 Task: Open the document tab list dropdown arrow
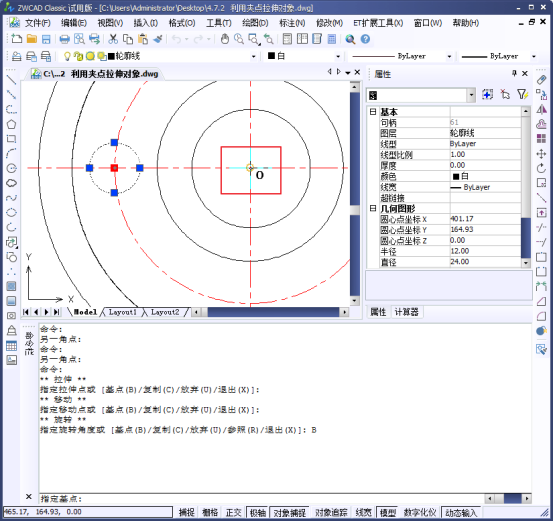348,72
